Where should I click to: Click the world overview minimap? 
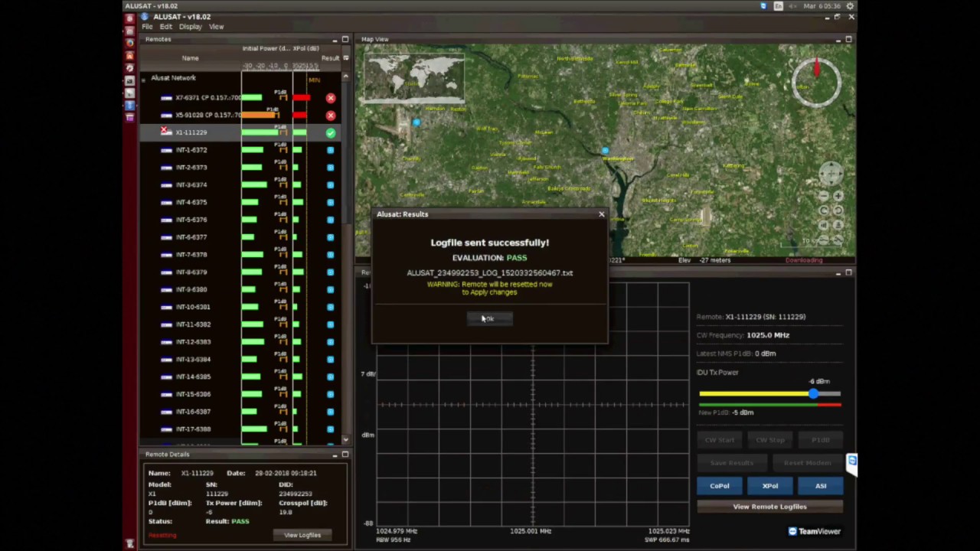(x=414, y=77)
